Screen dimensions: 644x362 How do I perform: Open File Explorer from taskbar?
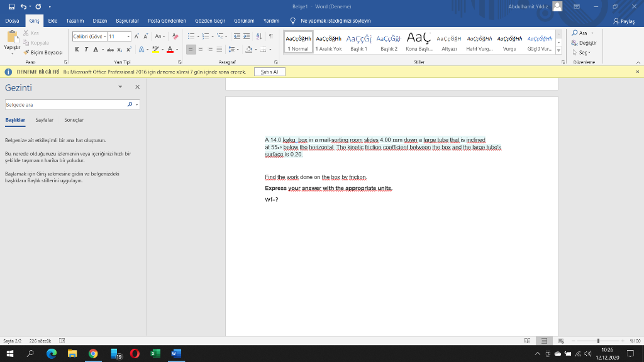(72, 353)
